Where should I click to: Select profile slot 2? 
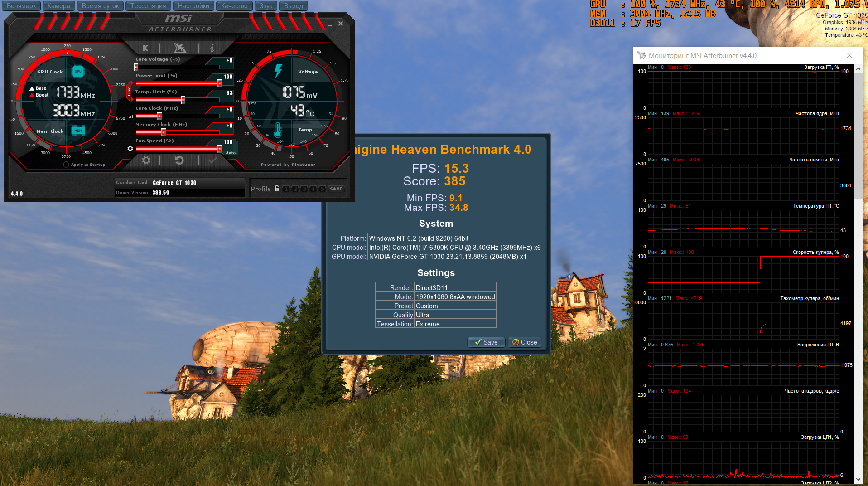pyautogui.click(x=295, y=189)
